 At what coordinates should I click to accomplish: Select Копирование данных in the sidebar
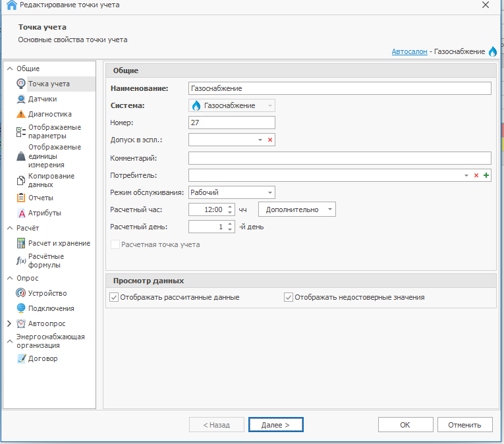[x=51, y=180]
